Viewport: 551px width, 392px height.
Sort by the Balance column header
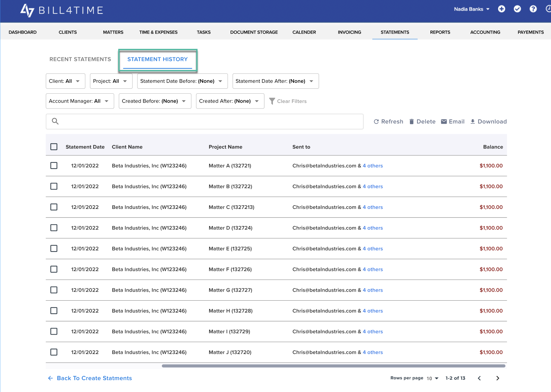click(493, 147)
